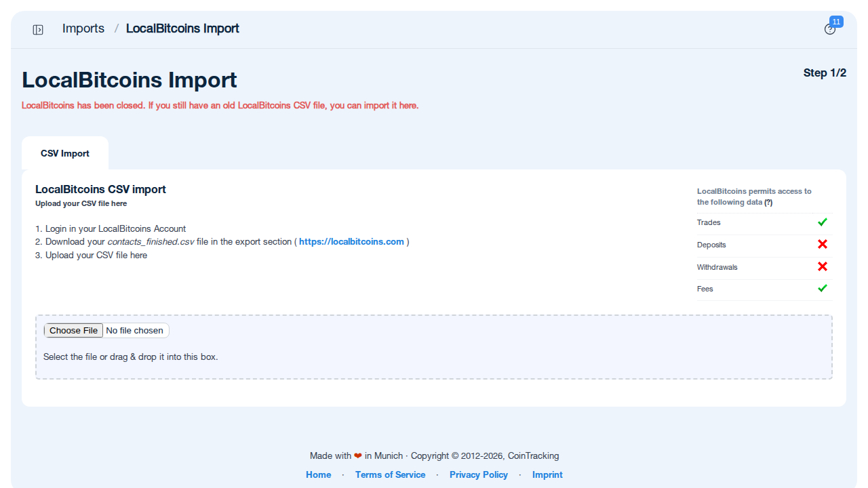Select the CSV Import tab

65,153
